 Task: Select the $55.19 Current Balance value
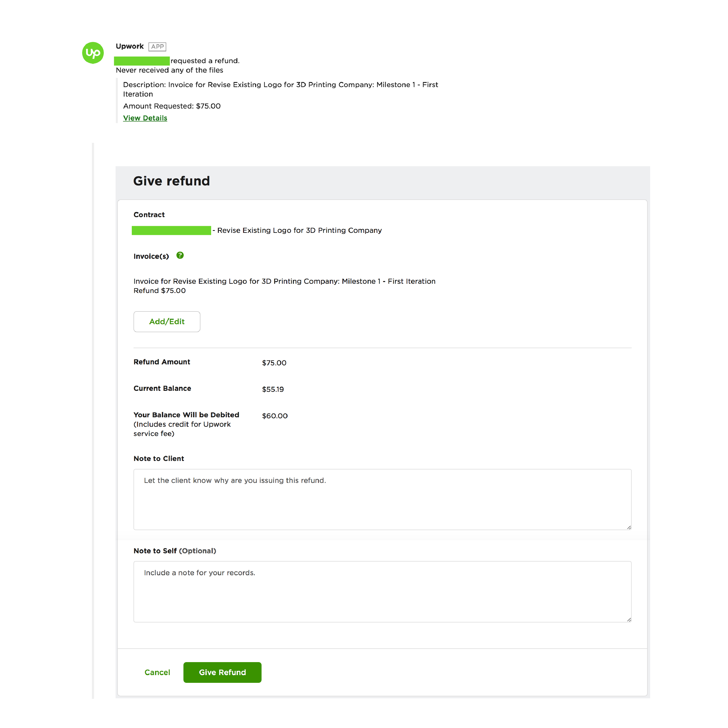pyautogui.click(x=273, y=389)
